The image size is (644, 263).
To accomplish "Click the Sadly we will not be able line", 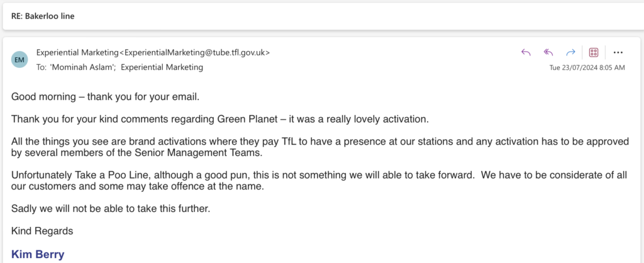I will [x=111, y=208].
